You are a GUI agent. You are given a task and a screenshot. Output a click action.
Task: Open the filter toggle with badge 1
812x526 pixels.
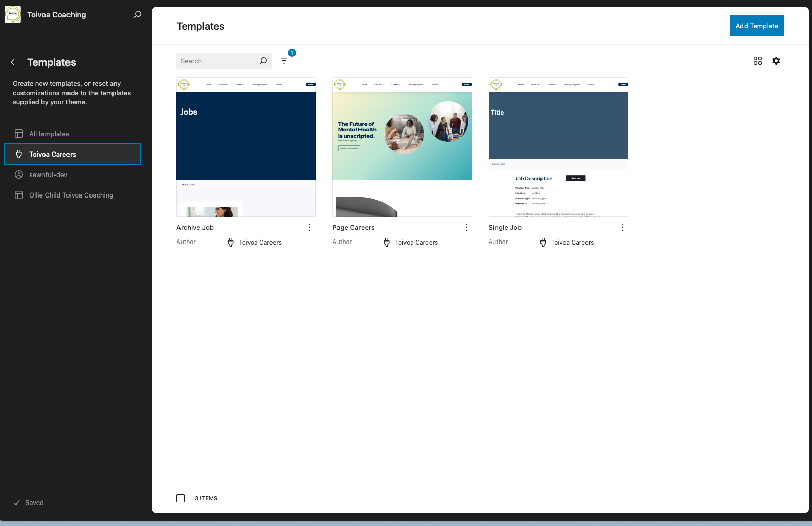point(284,61)
